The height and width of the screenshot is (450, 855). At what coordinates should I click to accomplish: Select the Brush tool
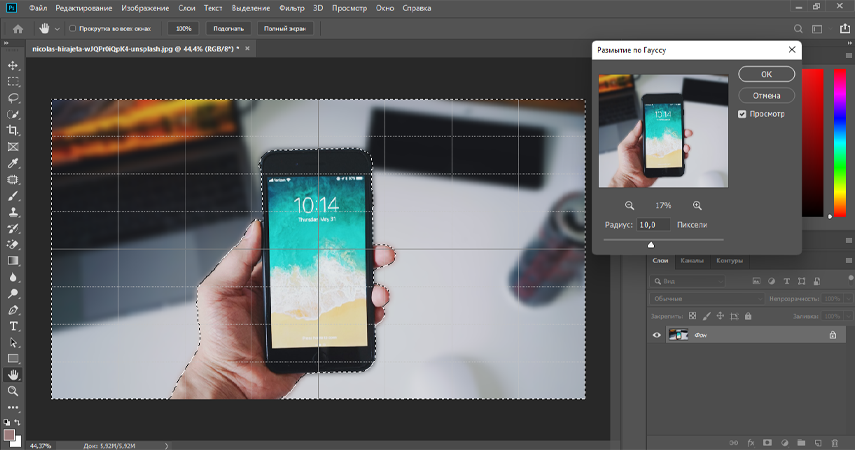[x=13, y=196]
